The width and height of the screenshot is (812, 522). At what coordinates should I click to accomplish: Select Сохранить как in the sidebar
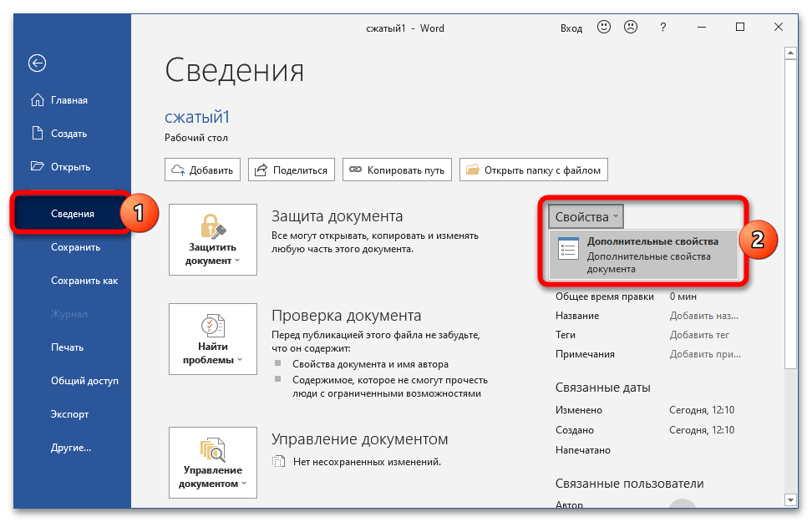pyautogui.click(x=84, y=281)
